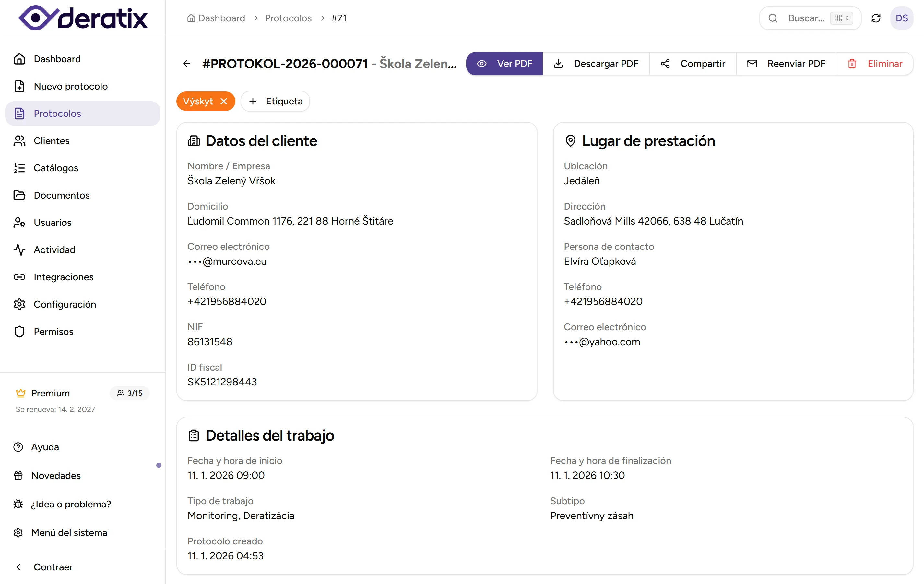Open the Documentos folder section
The width and height of the screenshot is (924, 584).
click(62, 195)
